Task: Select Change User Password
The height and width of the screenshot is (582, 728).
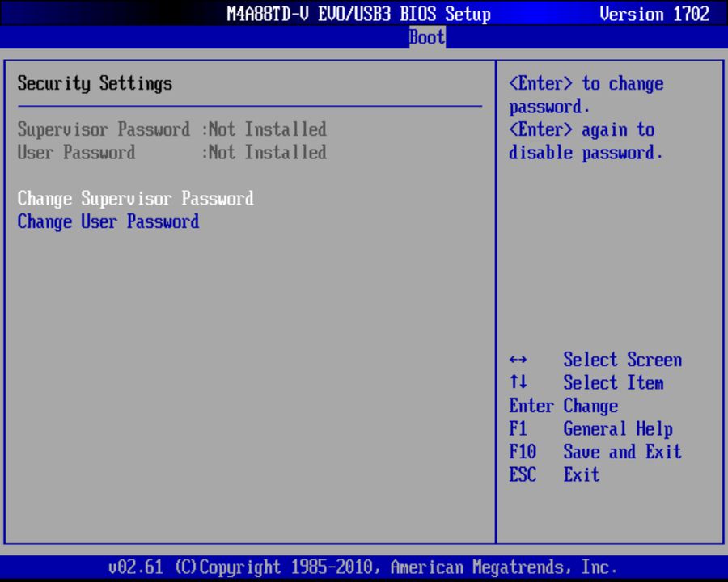Action: (108, 221)
